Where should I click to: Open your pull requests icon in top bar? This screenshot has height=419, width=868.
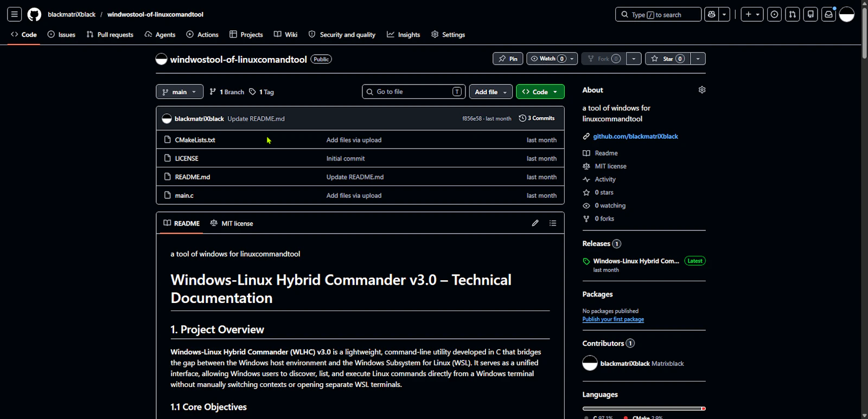tap(793, 15)
